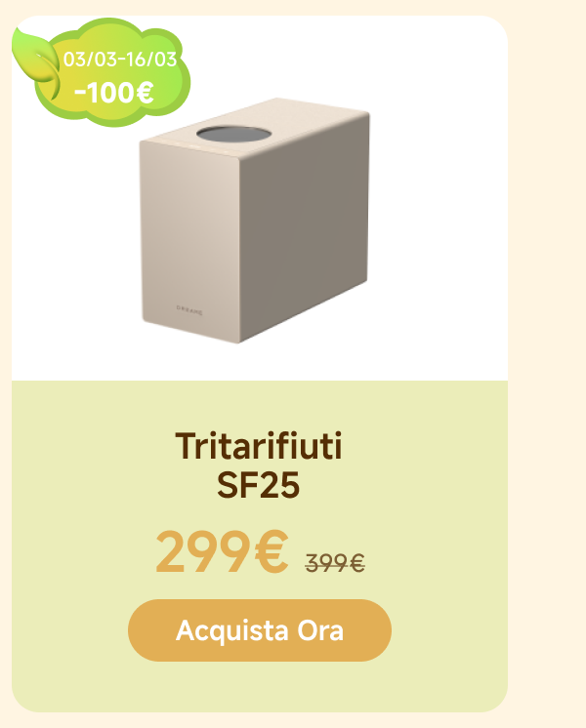Click the 03/03-16/03 promotion date text
The width and height of the screenshot is (586, 728).
[120, 60]
